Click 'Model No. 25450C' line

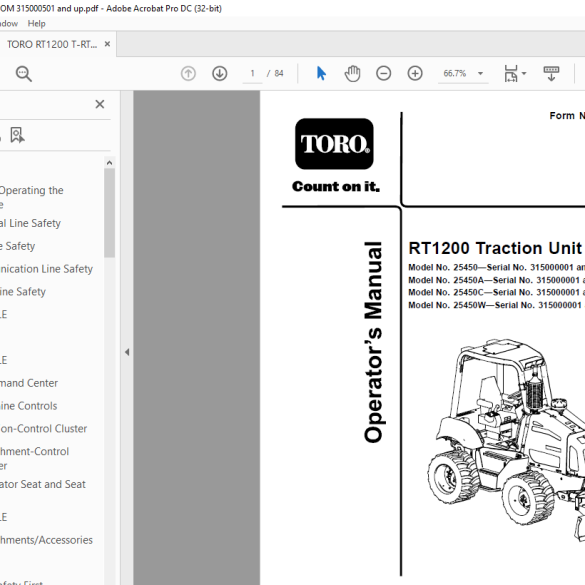[x=497, y=292]
